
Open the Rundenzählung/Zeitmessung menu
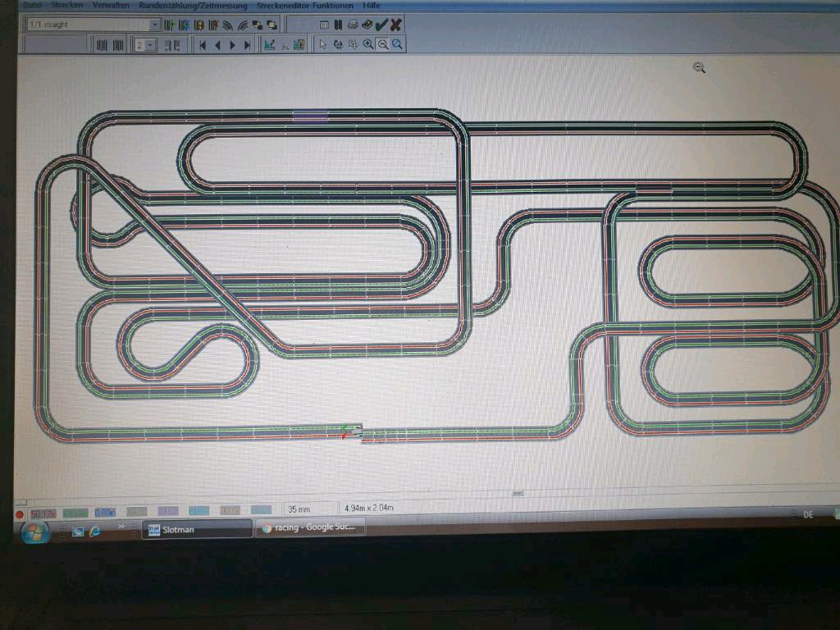point(193,5)
